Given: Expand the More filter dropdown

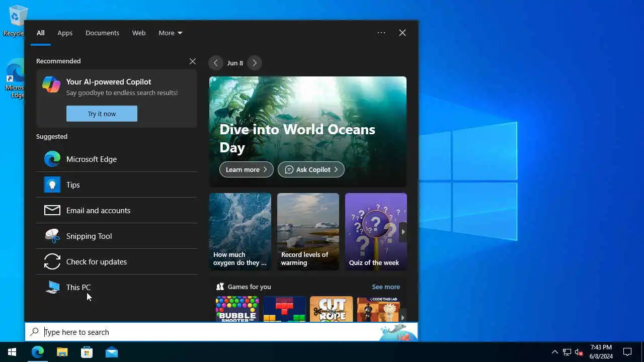Looking at the screenshot, I should coord(170,33).
